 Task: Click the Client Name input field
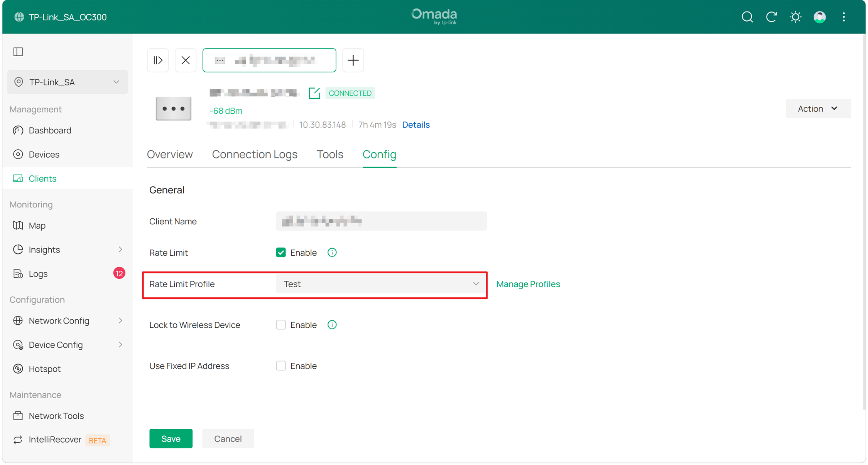point(381,221)
